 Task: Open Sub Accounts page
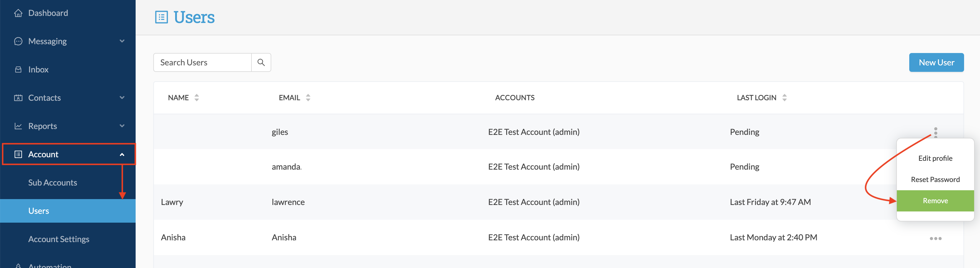(x=52, y=183)
